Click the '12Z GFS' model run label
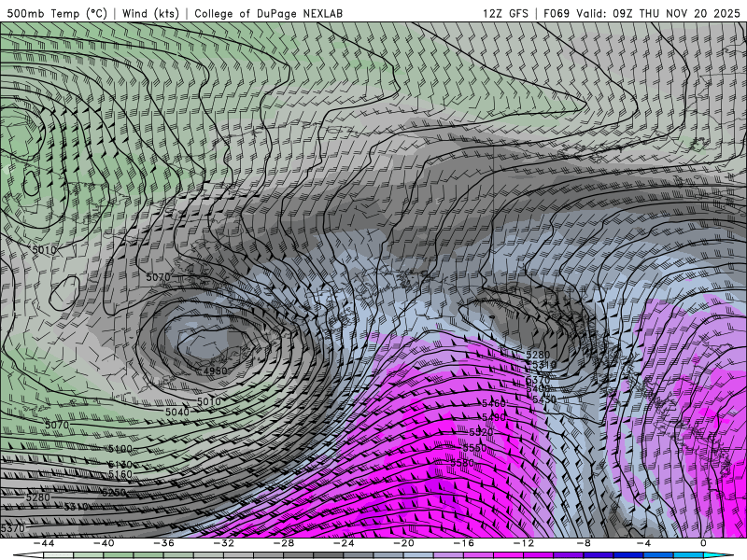This screenshot has width=747, height=560. 505,13
